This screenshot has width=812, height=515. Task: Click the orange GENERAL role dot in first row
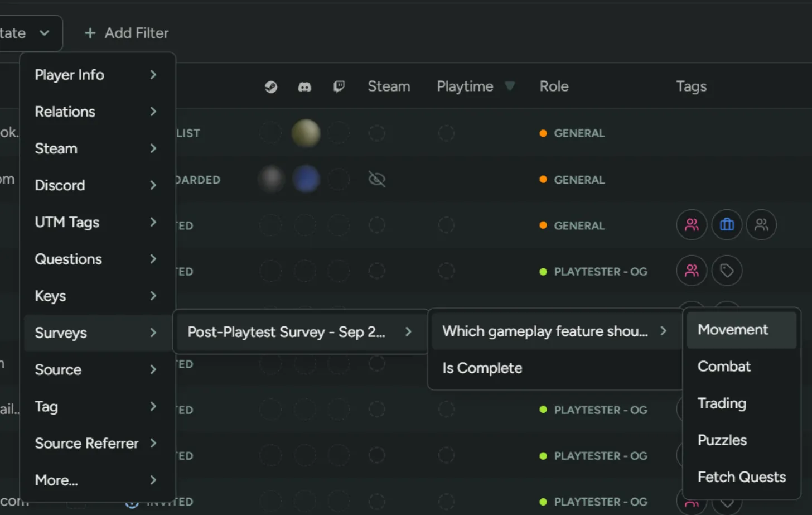click(x=543, y=133)
